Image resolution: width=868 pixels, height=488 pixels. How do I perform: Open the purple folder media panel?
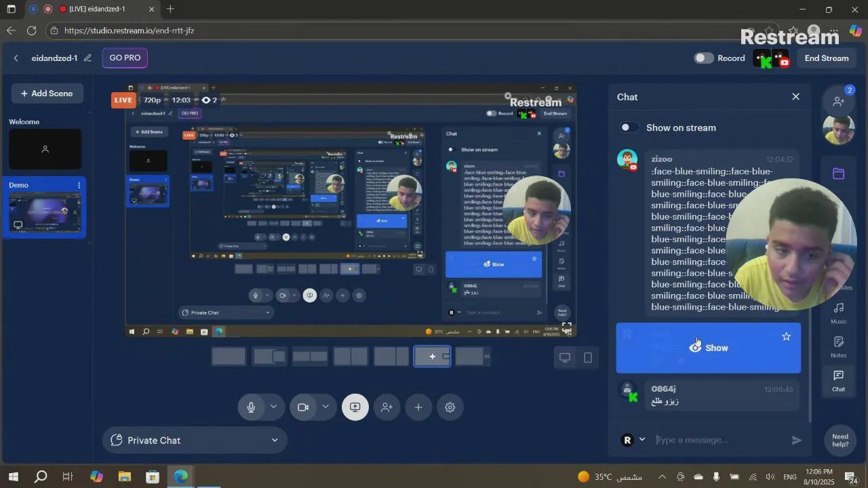click(839, 174)
